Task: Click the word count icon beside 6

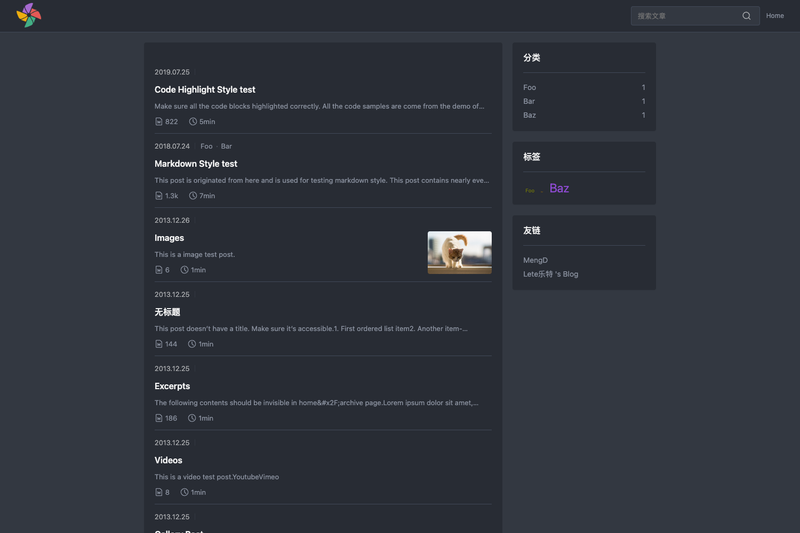Action: 159,270
